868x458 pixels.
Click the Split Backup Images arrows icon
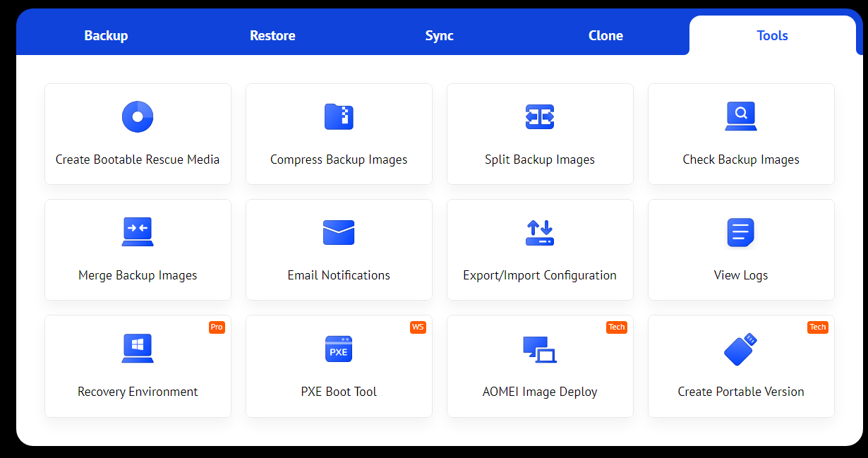click(540, 116)
